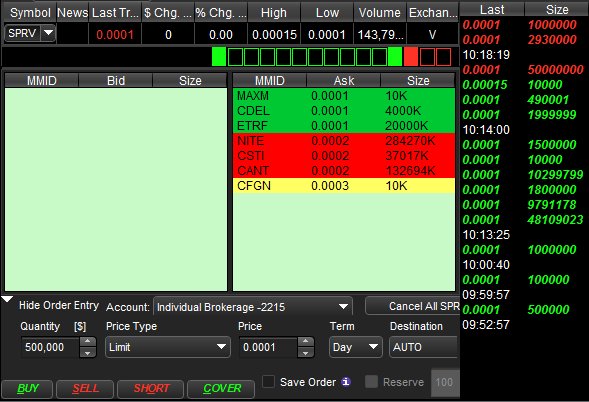Select the CFGN 0.0003 ask row
This screenshot has height=402, width=589.
pos(344,186)
